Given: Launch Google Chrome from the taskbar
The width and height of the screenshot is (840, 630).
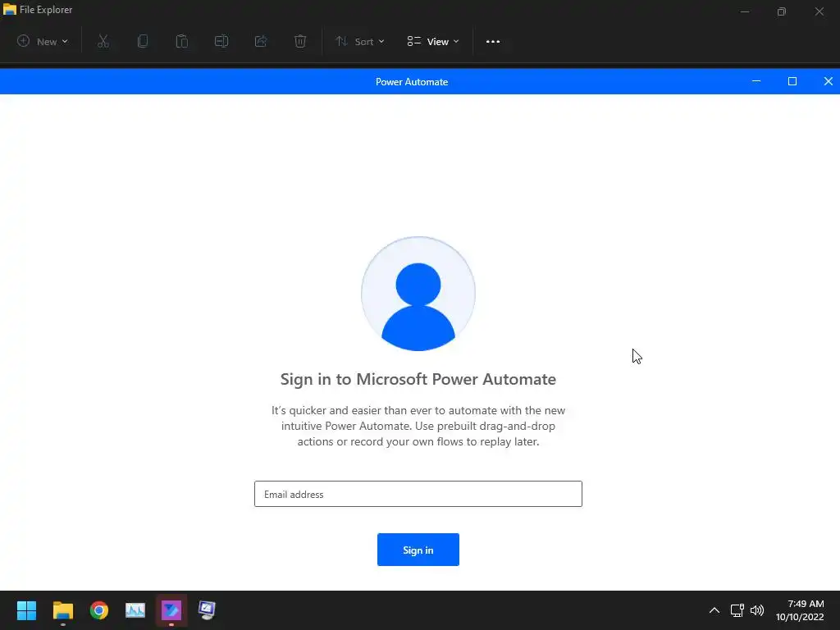Looking at the screenshot, I should (x=99, y=610).
